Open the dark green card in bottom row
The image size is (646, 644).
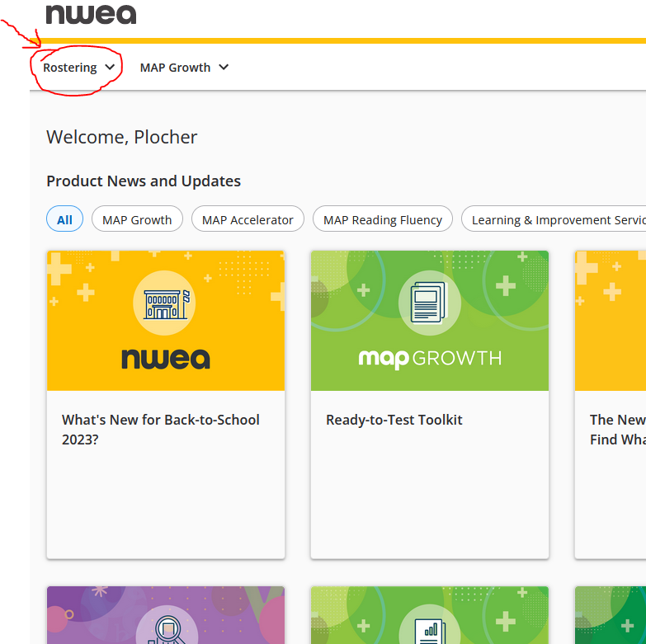[x=611, y=615]
